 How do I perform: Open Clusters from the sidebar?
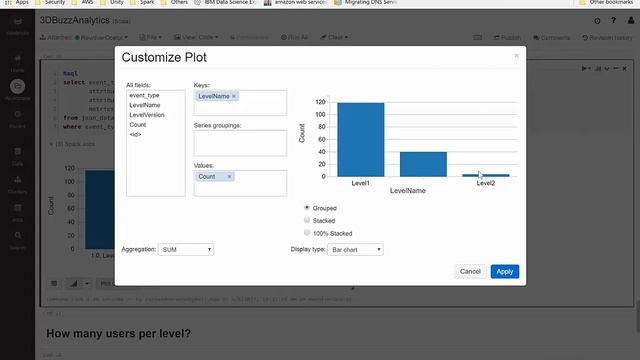[x=18, y=184]
